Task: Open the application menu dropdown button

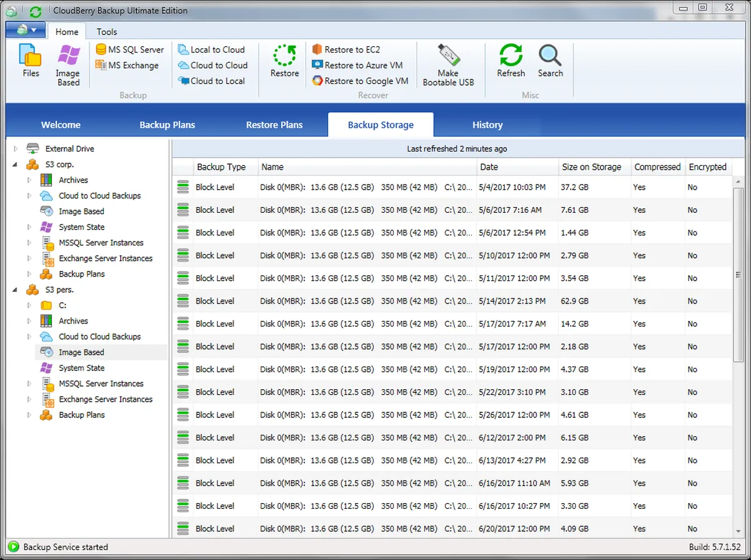Action: point(24,30)
